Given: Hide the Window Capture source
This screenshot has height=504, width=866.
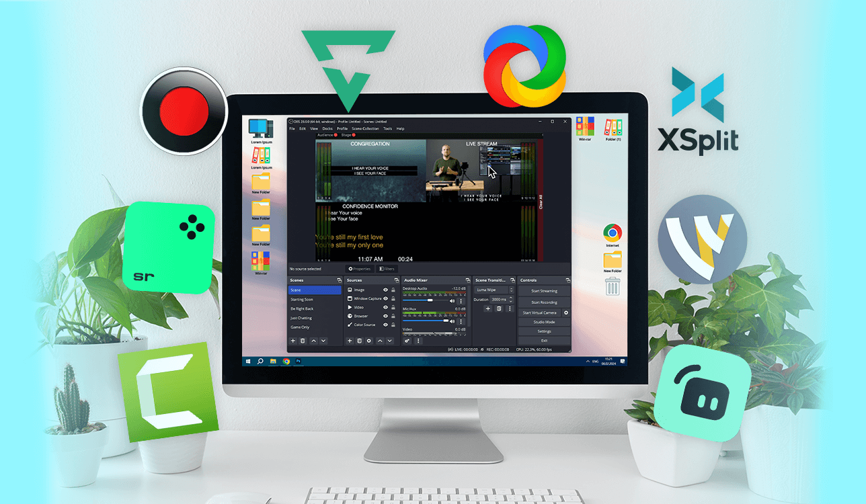Looking at the screenshot, I should (x=385, y=298).
